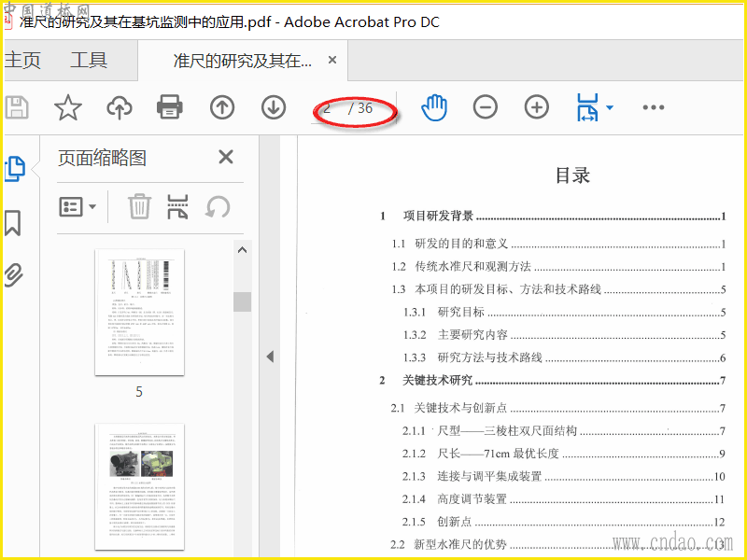Click TOC entry 1.3 本项目的研发目标

[x=558, y=289]
